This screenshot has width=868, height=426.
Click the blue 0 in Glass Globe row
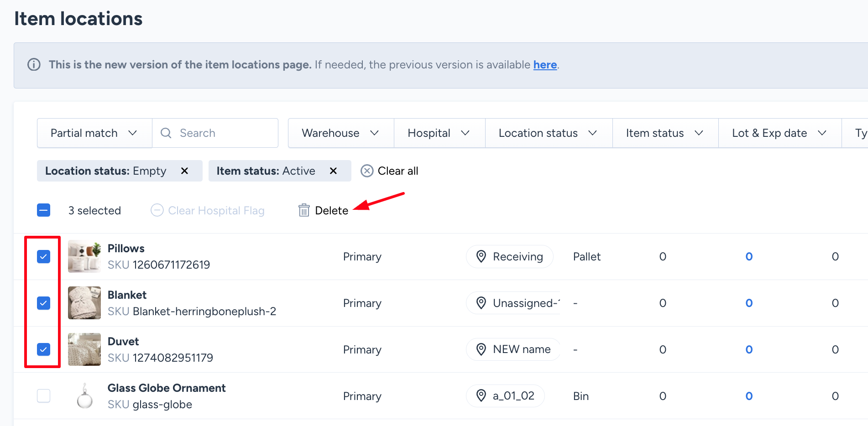[749, 396]
